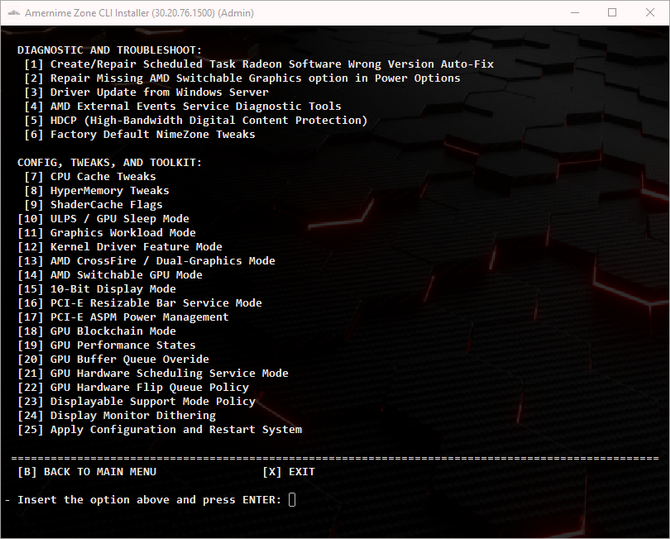Click option [13] AMD CrossFire / Dual-Graphics Mode
670x539 pixels.
[x=147, y=261]
